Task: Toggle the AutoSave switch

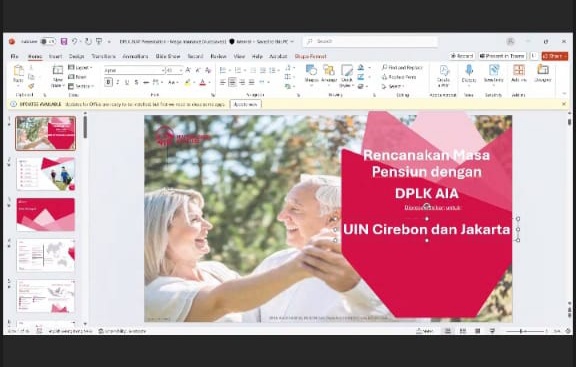Action: (x=48, y=42)
